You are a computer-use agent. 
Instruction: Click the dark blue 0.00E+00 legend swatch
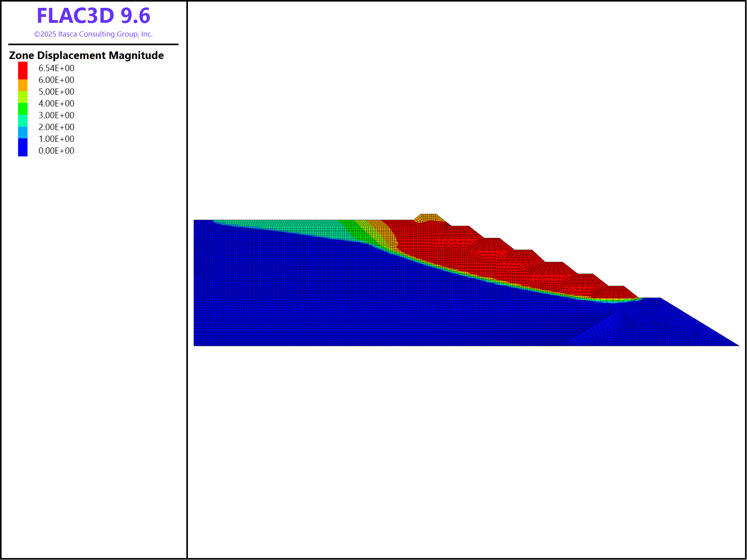[x=23, y=147]
